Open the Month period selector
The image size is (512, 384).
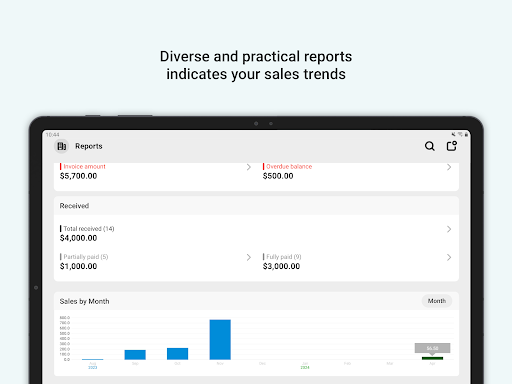point(437,301)
